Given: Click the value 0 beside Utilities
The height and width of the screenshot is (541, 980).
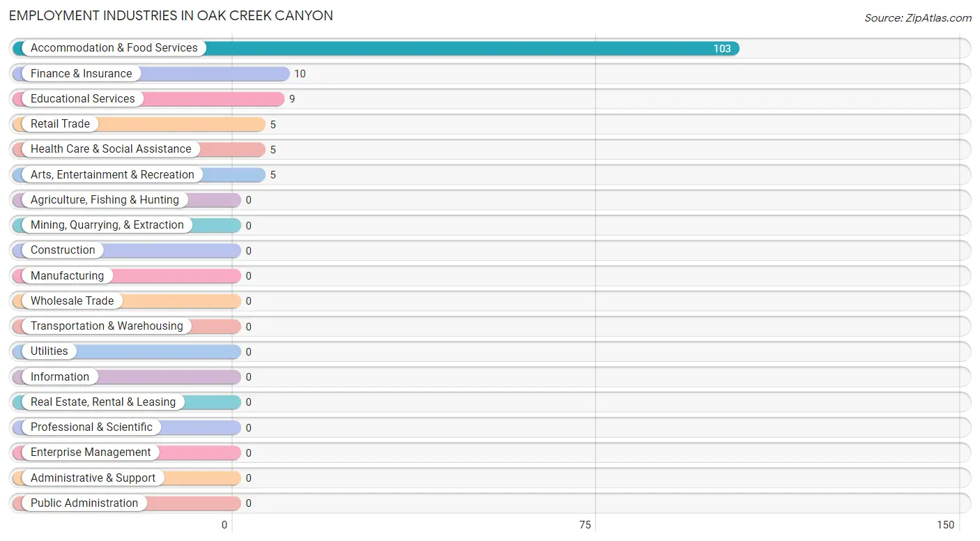Looking at the screenshot, I should coord(248,352).
